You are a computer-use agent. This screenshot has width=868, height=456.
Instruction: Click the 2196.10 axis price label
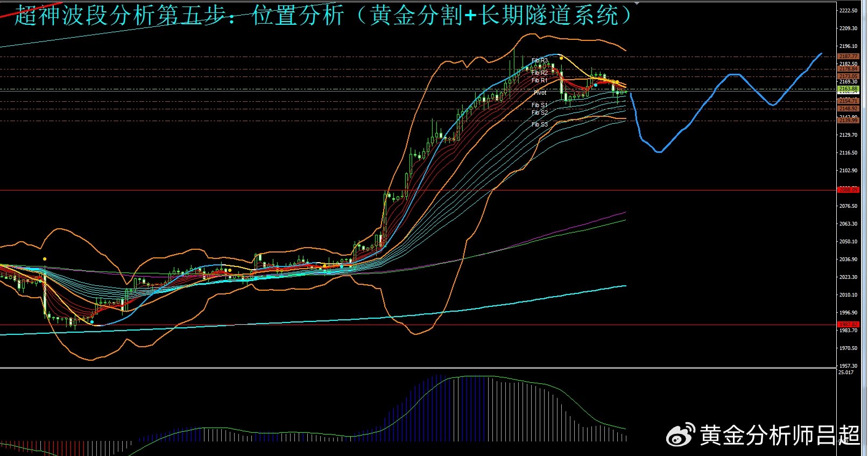[x=849, y=46]
